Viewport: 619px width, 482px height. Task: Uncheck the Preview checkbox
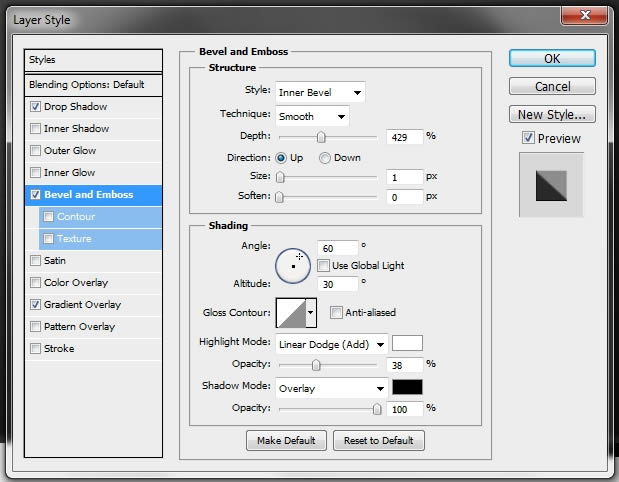[x=528, y=138]
